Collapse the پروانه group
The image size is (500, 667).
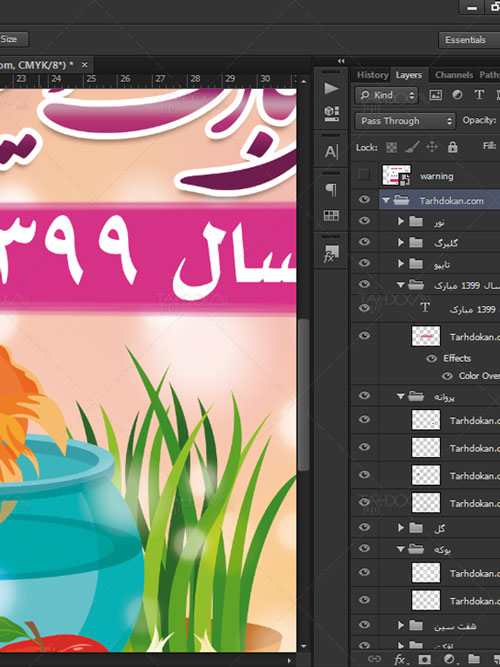click(x=400, y=396)
